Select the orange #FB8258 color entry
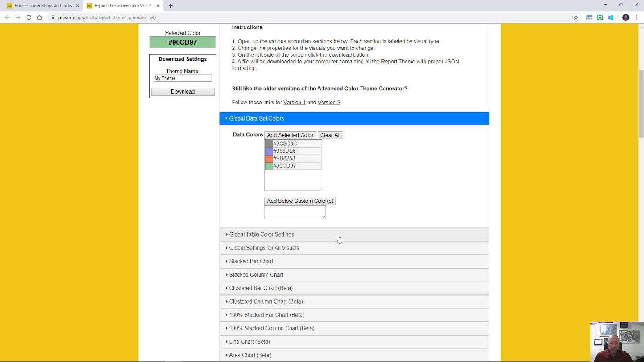Image resolution: width=644 pixels, height=362 pixels. [293, 158]
